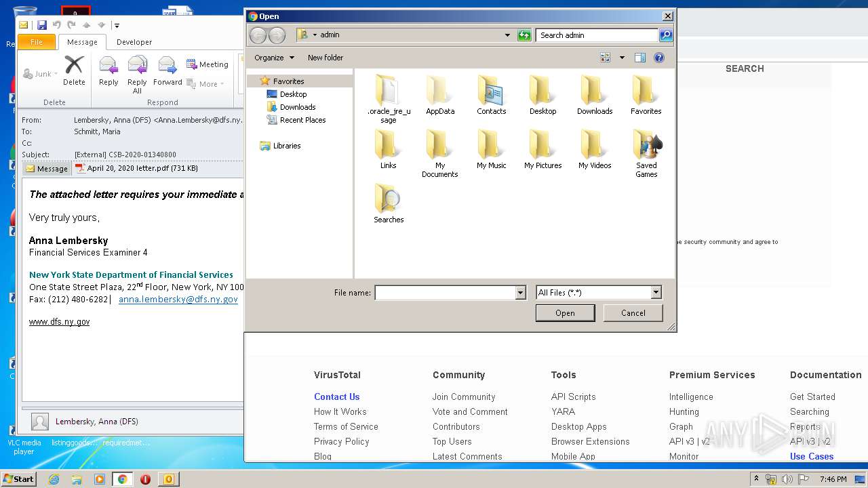Viewport: 868px width, 488px height.
Task: Expand the Junk dropdown in Outlook
Action: [x=41, y=74]
